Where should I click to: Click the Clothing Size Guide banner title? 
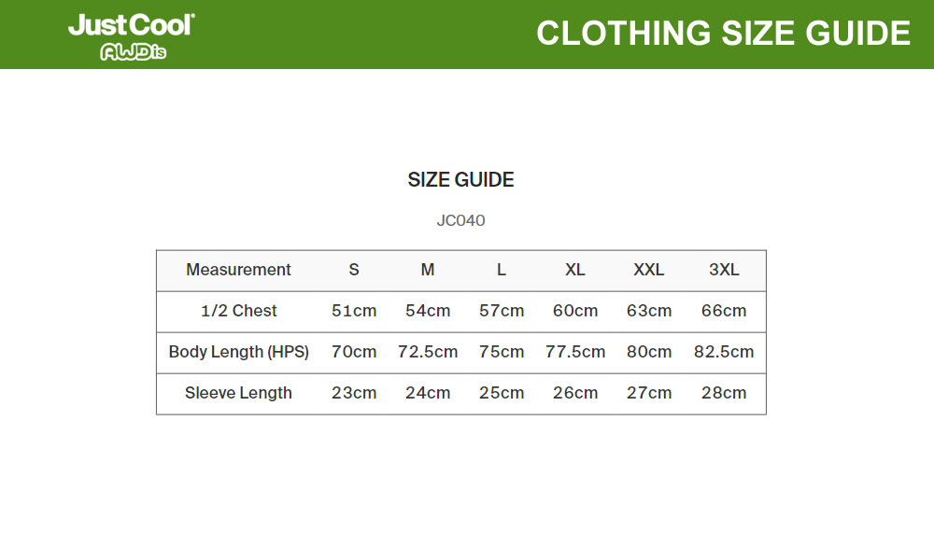723,34
